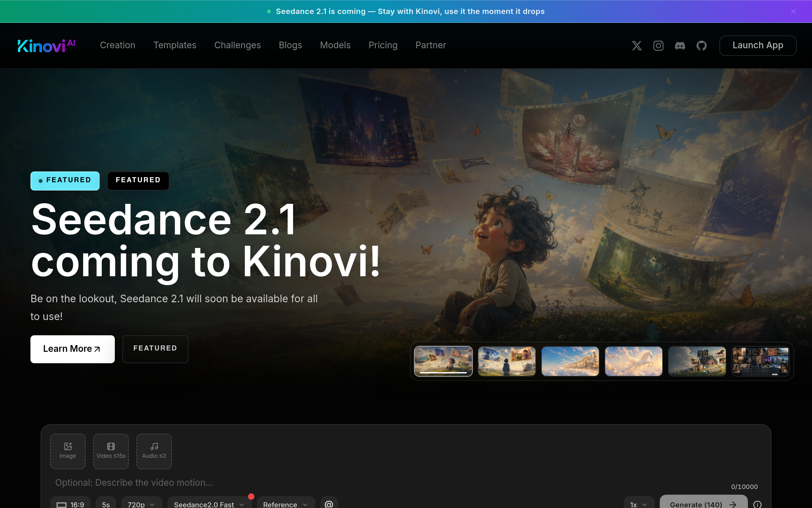The height and width of the screenshot is (508, 812).
Task: Add an Image reference upload
Action: (68, 451)
